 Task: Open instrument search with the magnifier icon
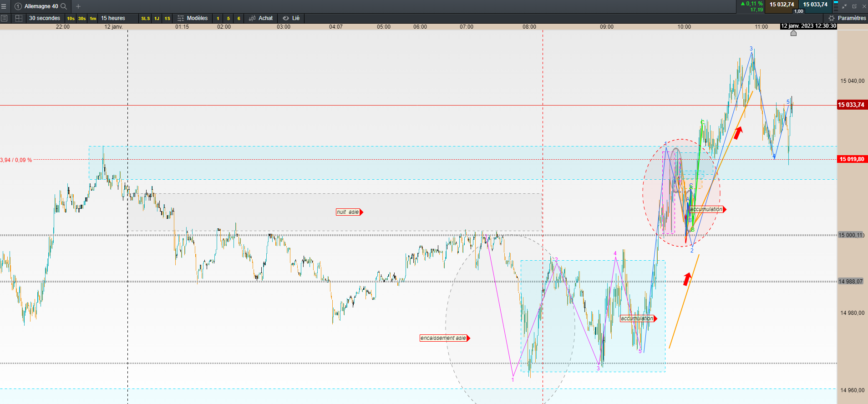64,6
